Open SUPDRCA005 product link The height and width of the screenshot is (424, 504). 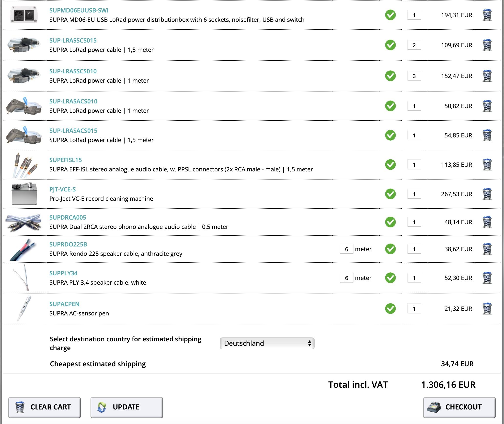(68, 217)
